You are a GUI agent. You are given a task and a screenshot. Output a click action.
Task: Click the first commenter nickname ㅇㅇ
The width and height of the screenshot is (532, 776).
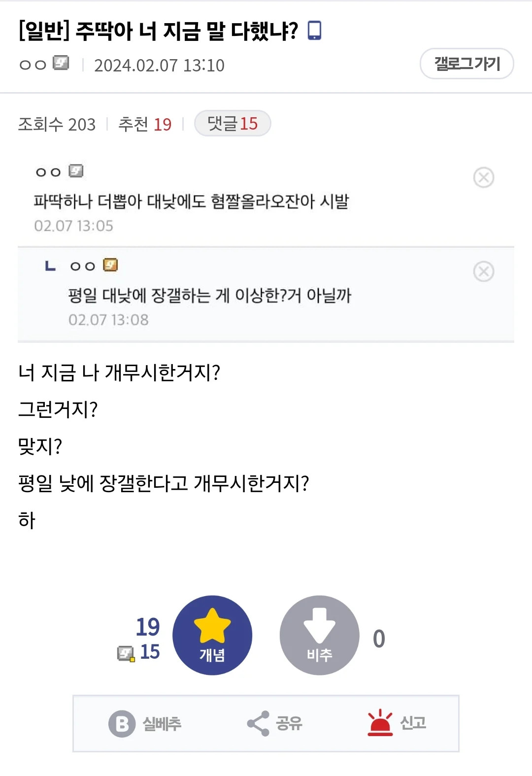[x=48, y=172]
